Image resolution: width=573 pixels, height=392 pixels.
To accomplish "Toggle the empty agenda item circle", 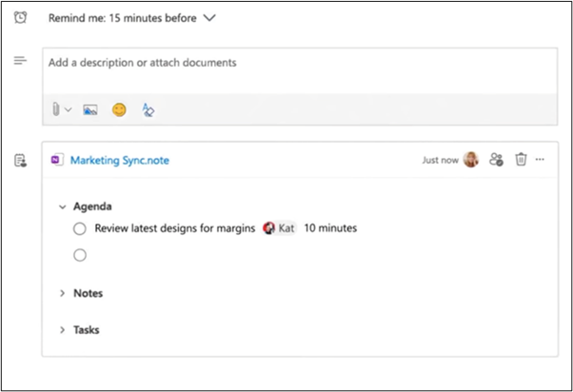I will coord(80,255).
